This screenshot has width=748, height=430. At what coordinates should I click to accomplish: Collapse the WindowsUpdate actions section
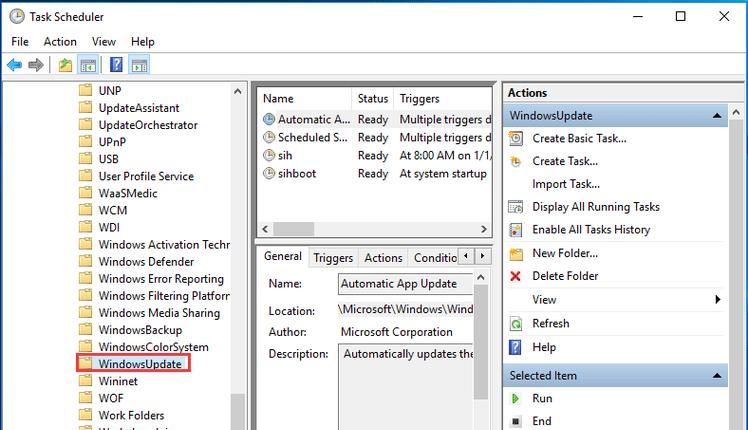[x=717, y=115]
